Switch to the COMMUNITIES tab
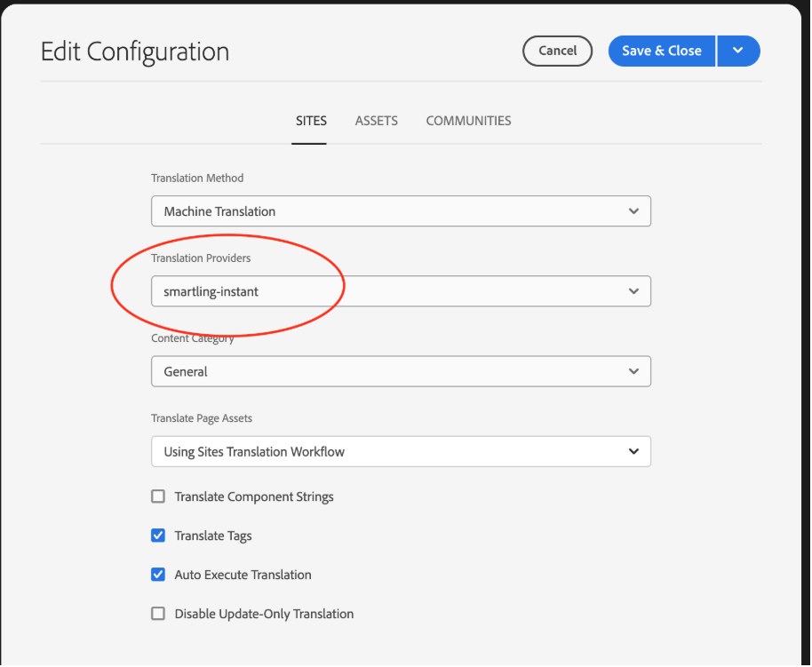 pyautogui.click(x=468, y=121)
